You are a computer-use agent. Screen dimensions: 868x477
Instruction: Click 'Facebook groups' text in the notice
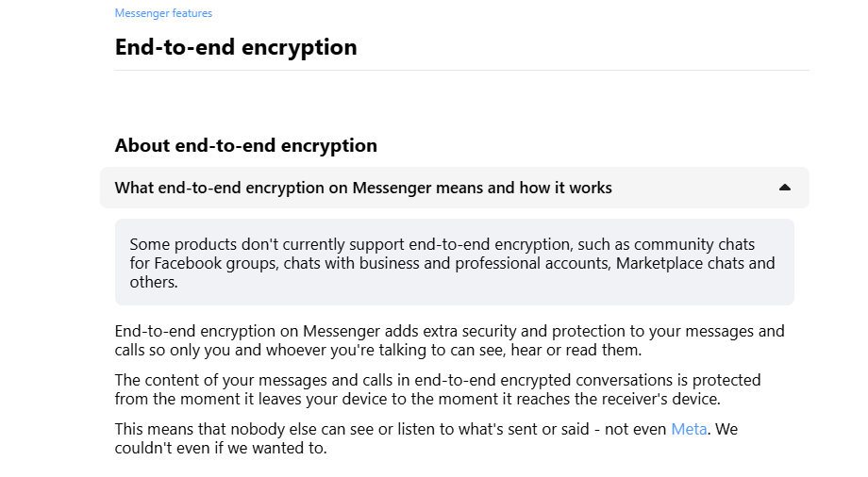pyautogui.click(x=215, y=263)
